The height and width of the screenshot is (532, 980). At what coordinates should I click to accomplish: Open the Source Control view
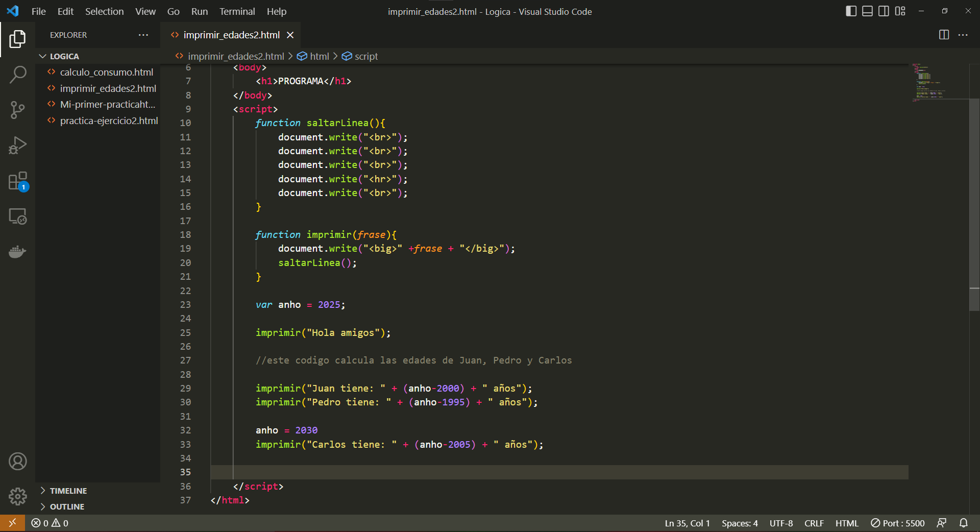(17, 110)
